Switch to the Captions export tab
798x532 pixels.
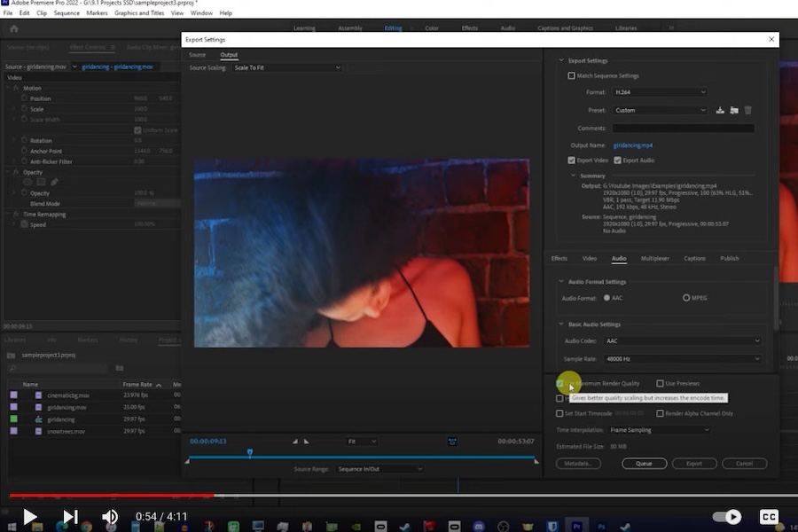[694, 259]
